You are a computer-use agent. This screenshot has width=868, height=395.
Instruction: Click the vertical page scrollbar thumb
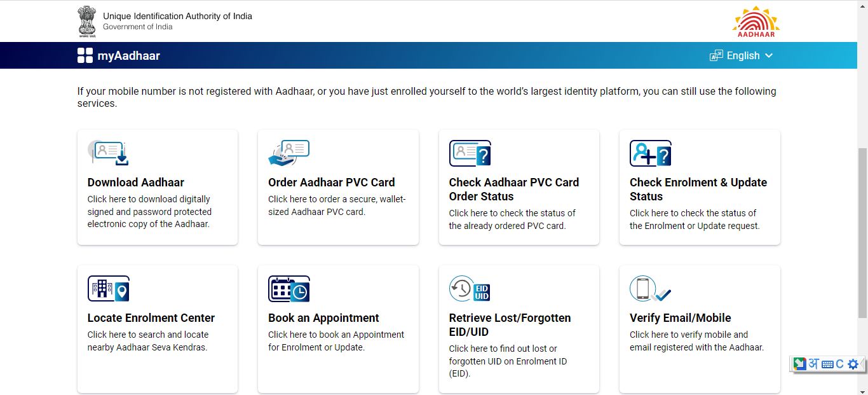coord(862,232)
